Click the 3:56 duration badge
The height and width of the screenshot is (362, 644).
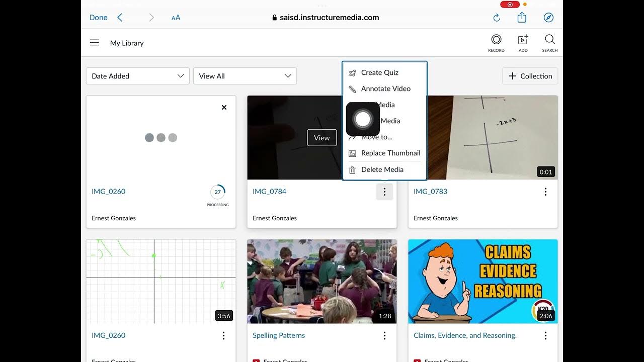coord(224,316)
